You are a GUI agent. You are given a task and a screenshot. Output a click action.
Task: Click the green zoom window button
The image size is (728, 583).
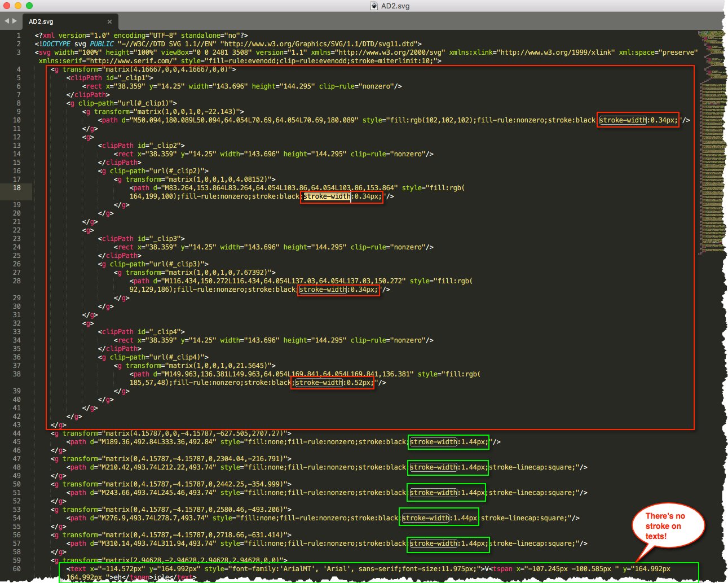[29, 6]
